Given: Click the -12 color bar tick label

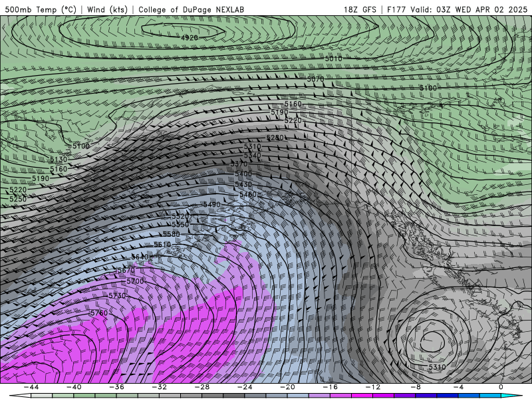Looking at the screenshot, I should click(373, 387).
